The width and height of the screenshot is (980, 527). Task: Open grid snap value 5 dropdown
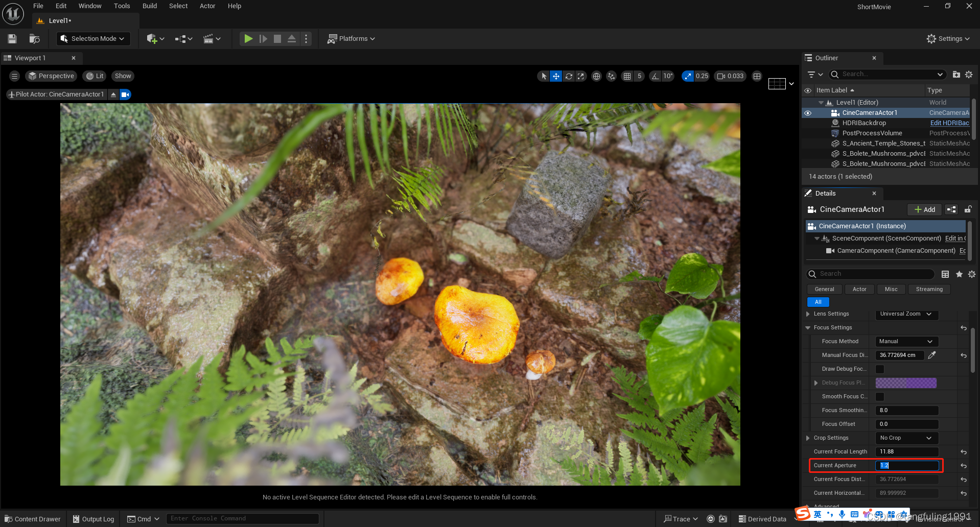point(639,76)
